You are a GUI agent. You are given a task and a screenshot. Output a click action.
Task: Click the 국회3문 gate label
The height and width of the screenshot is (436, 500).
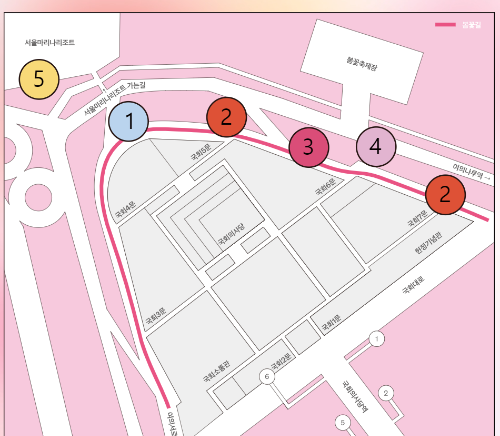(x=155, y=316)
